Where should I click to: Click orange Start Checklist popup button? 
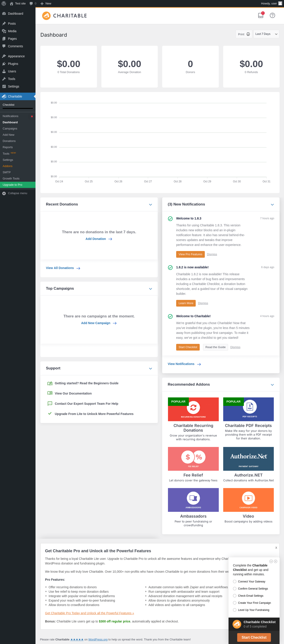(x=254, y=638)
